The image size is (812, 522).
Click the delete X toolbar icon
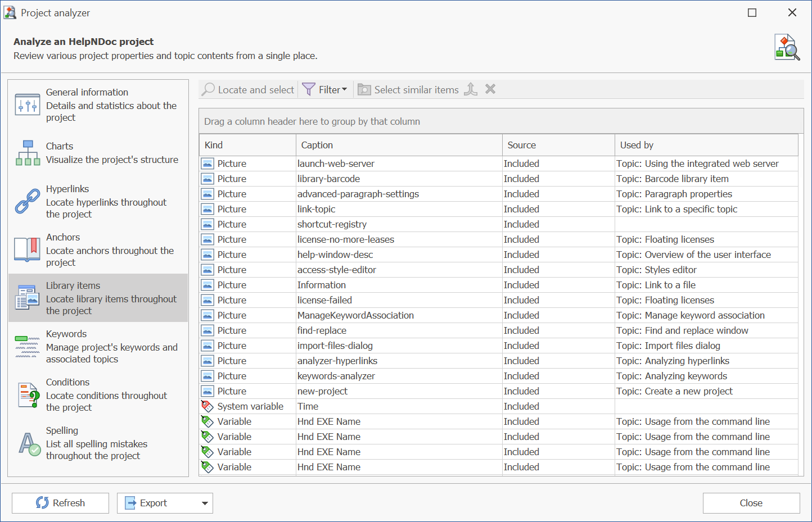pos(490,89)
